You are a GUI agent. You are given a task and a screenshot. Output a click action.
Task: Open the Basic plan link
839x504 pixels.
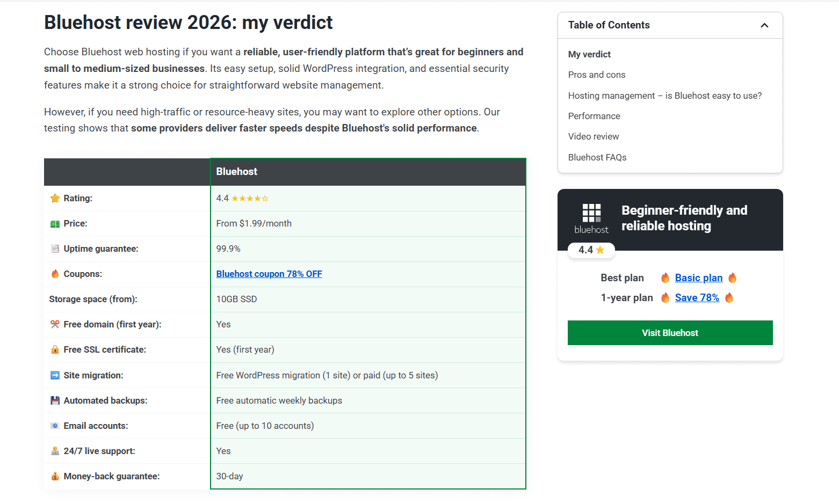tap(698, 277)
